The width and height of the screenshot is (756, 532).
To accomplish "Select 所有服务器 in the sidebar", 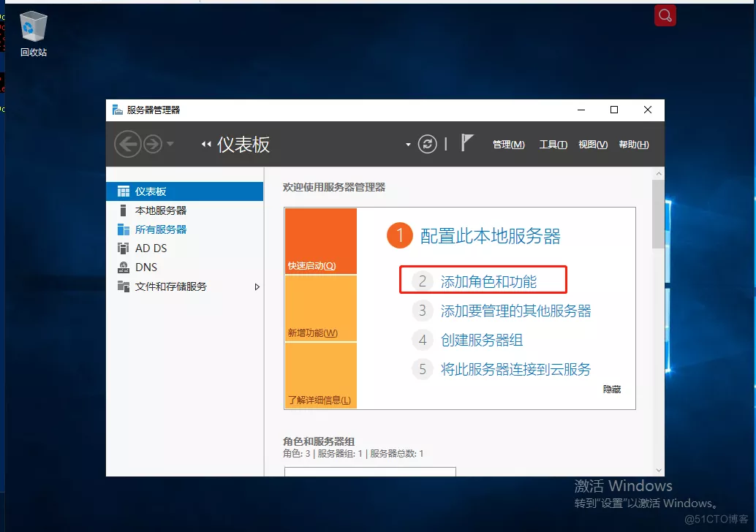I will pyautogui.click(x=185, y=229).
